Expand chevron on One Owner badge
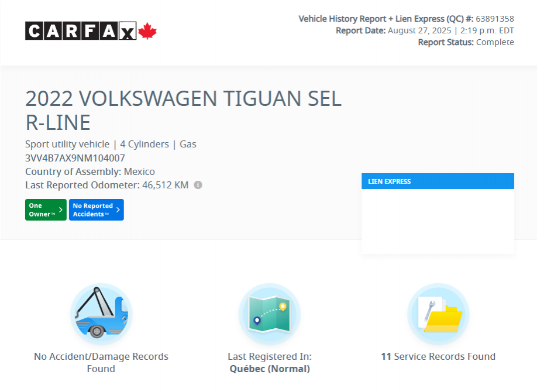The image size is (537, 392). 61,209
